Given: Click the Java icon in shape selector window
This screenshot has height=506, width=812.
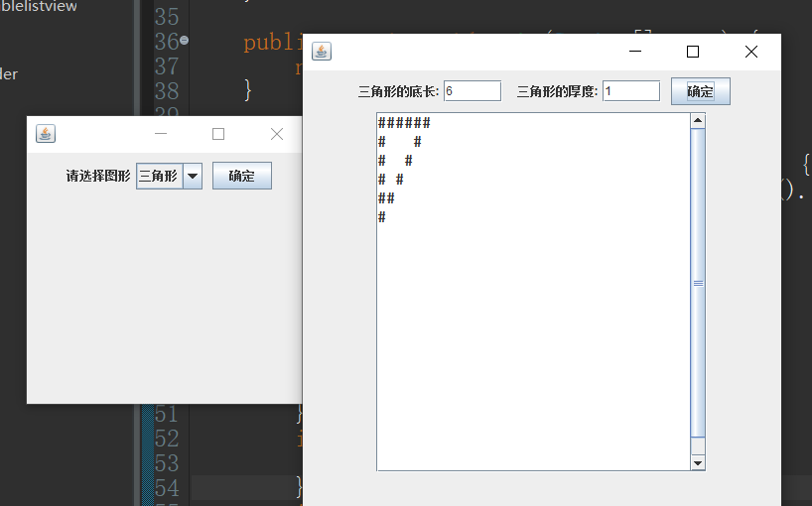Looking at the screenshot, I should (x=46, y=134).
